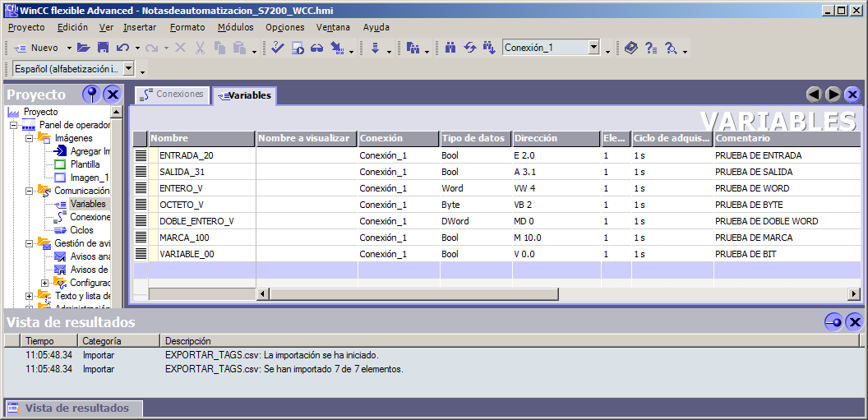The width and height of the screenshot is (868, 420).
Task: Open the Opciones menu
Action: [x=285, y=27]
